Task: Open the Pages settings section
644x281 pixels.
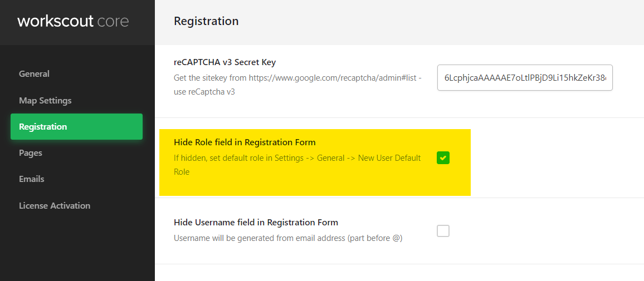Action: click(31, 153)
